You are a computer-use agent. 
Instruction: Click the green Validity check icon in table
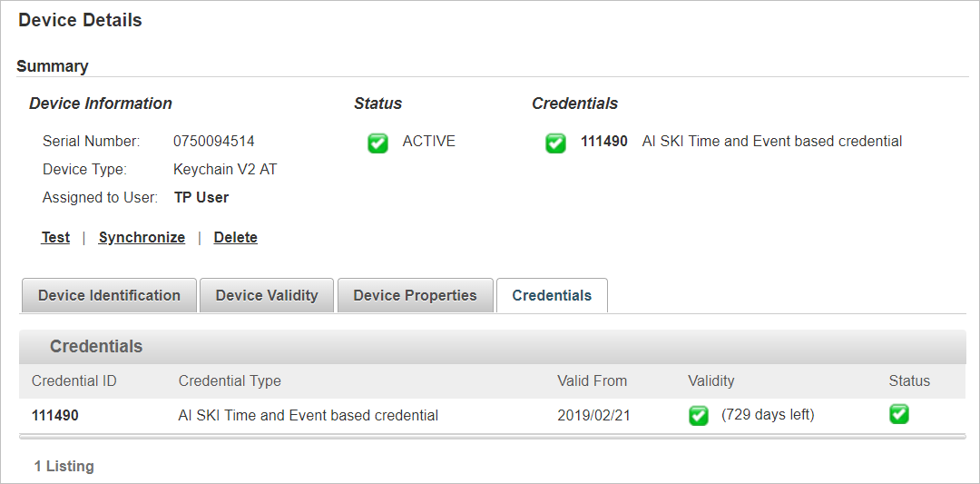coord(699,416)
